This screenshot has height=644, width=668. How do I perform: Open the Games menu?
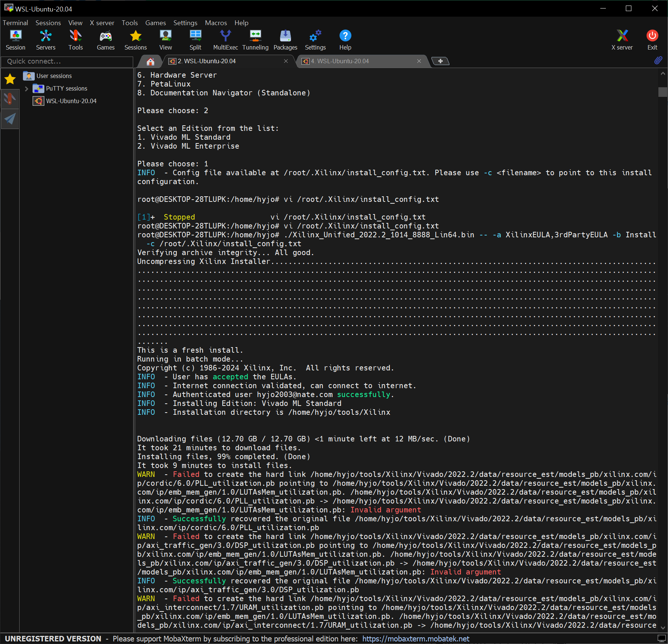click(155, 23)
